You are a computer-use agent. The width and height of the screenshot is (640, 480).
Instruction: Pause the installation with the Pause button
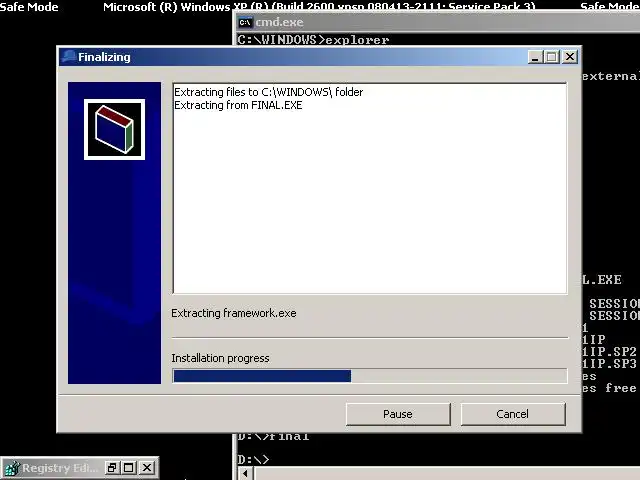coord(398,414)
